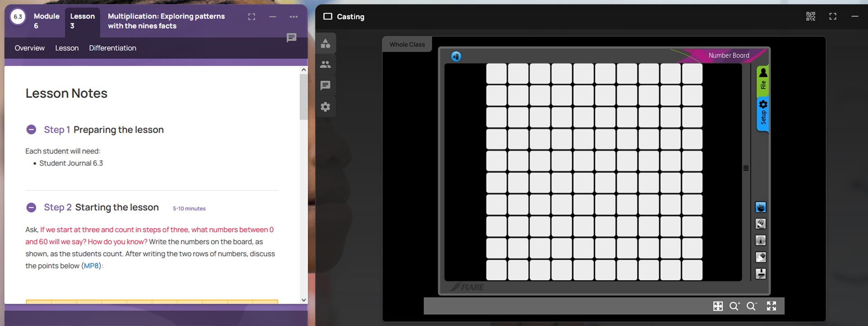Viewport: 868px width, 326px height.
Task: Click the Number Board title label
Action: click(729, 55)
